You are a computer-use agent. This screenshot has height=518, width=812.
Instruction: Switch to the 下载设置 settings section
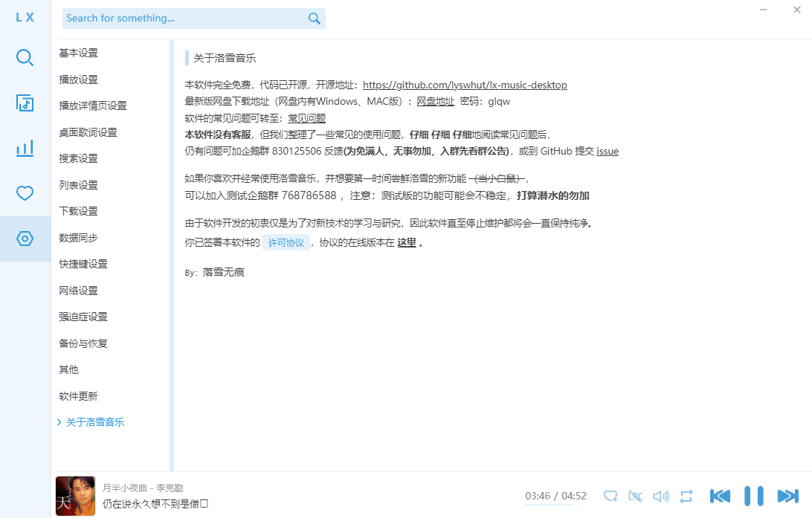coord(78,210)
